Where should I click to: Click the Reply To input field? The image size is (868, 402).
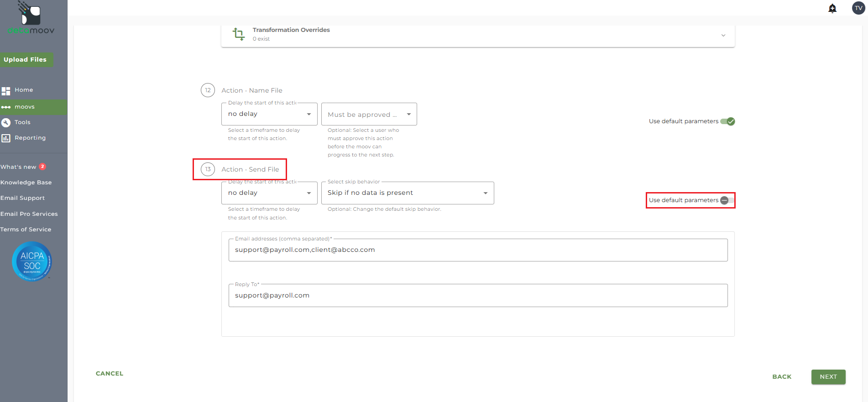pos(477,296)
